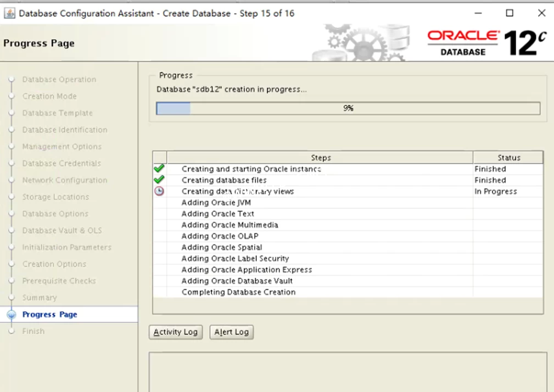
Task: Close the Database Configuration Assistant window
Action: pyautogui.click(x=541, y=13)
